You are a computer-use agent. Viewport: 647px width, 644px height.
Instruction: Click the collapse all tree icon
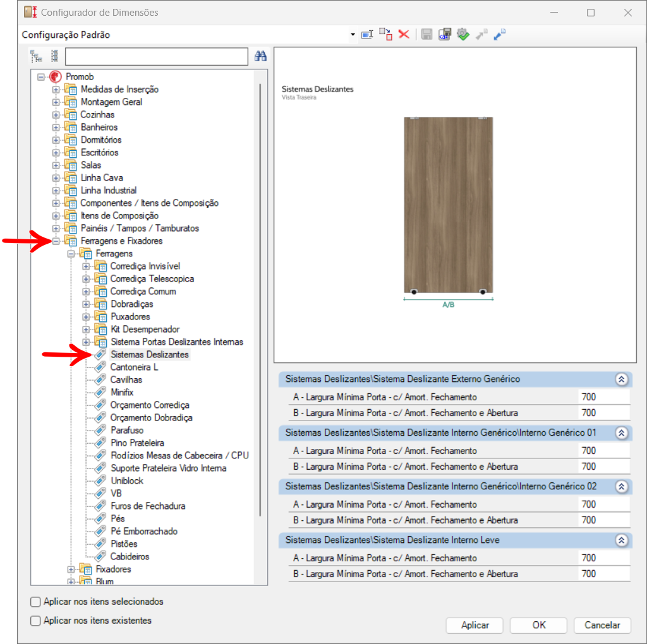[x=37, y=56]
